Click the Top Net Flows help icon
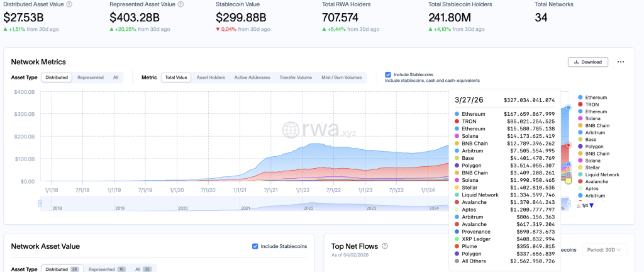This screenshot has height=272, width=644. 385,246
